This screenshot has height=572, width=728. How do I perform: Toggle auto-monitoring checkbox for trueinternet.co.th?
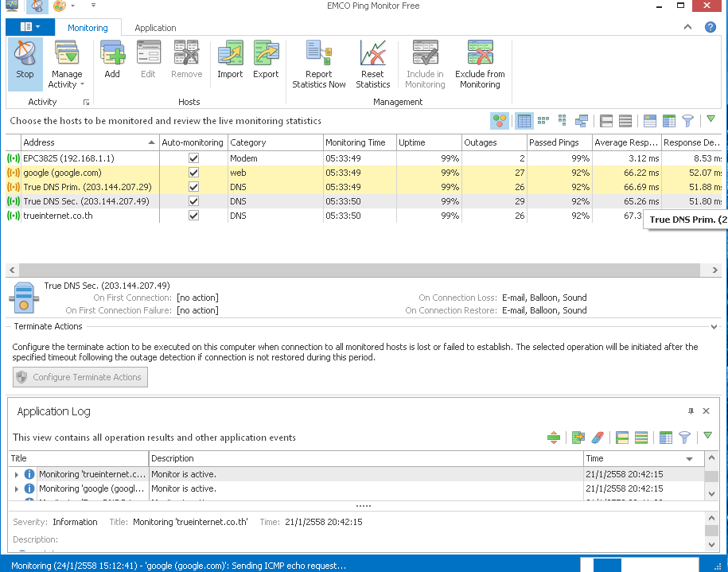tap(193, 216)
